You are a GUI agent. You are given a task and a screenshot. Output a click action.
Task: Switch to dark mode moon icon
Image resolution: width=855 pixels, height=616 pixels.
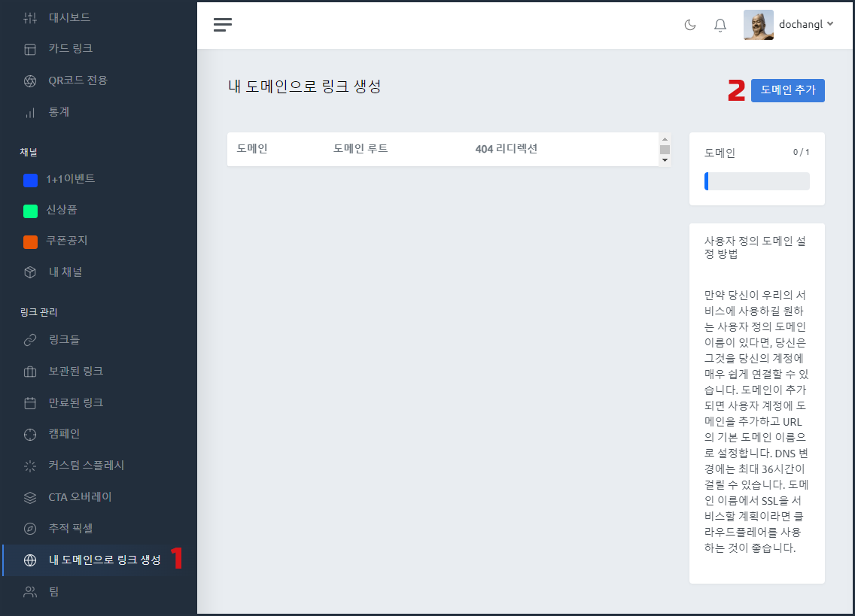689,25
